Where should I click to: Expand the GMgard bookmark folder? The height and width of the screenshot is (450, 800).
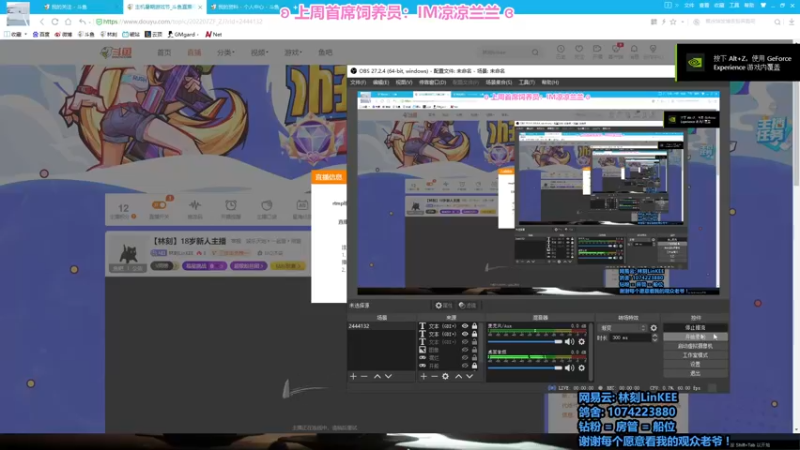184,35
